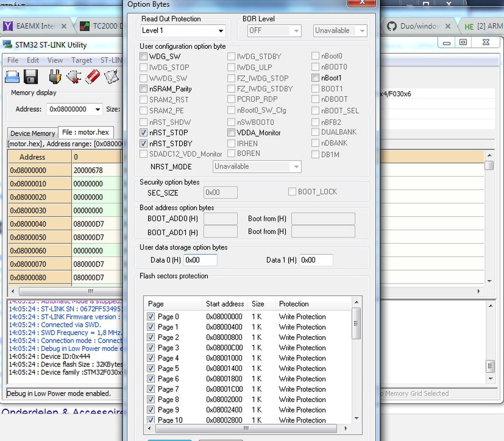Screen dimensions: 504x441
Task: Click the Connect to target plug icon
Action: click(55, 77)
